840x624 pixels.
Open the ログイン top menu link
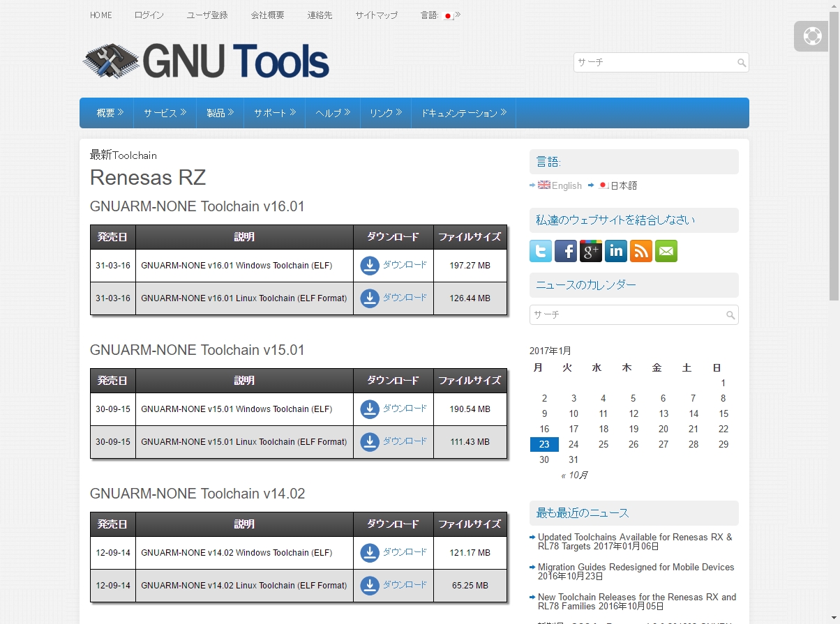(x=149, y=15)
